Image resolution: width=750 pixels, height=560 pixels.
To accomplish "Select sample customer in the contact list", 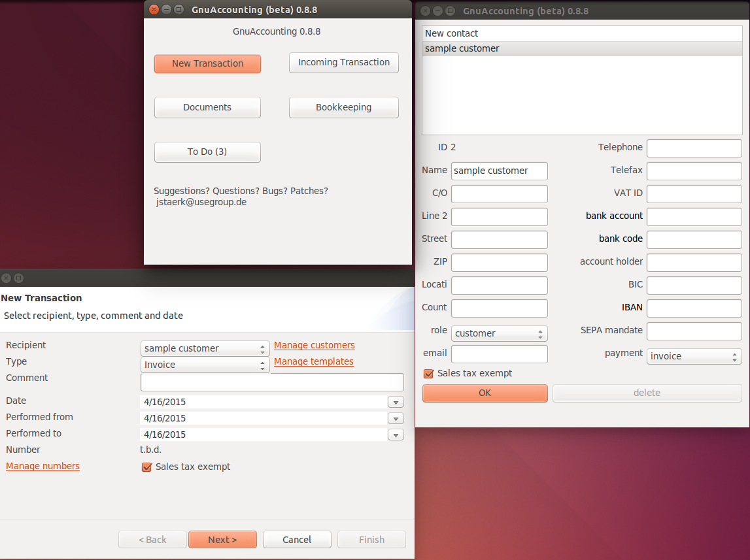I will pyautogui.click(x=582, y=49).
